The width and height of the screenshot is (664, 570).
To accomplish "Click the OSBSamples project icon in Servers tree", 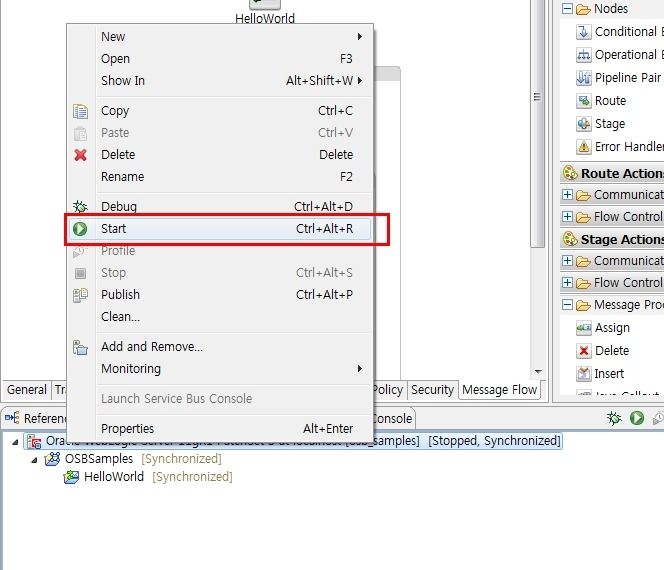I will [x=53, y=459].
